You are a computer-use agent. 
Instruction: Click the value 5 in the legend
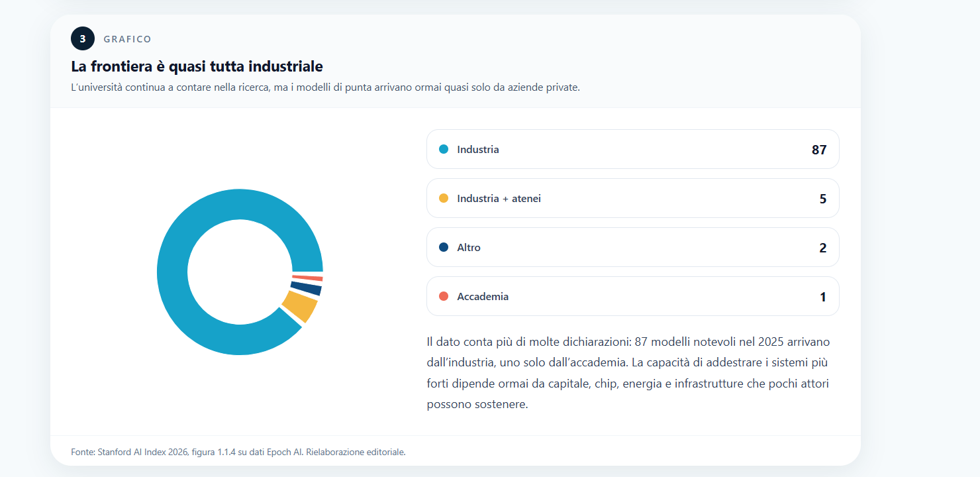(823, 199)
